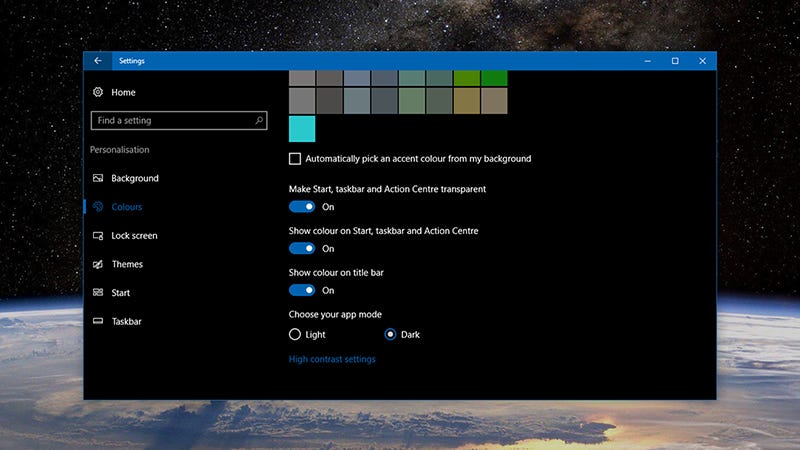Click the Lock screen monitor icon

click(x=98, y=235)
